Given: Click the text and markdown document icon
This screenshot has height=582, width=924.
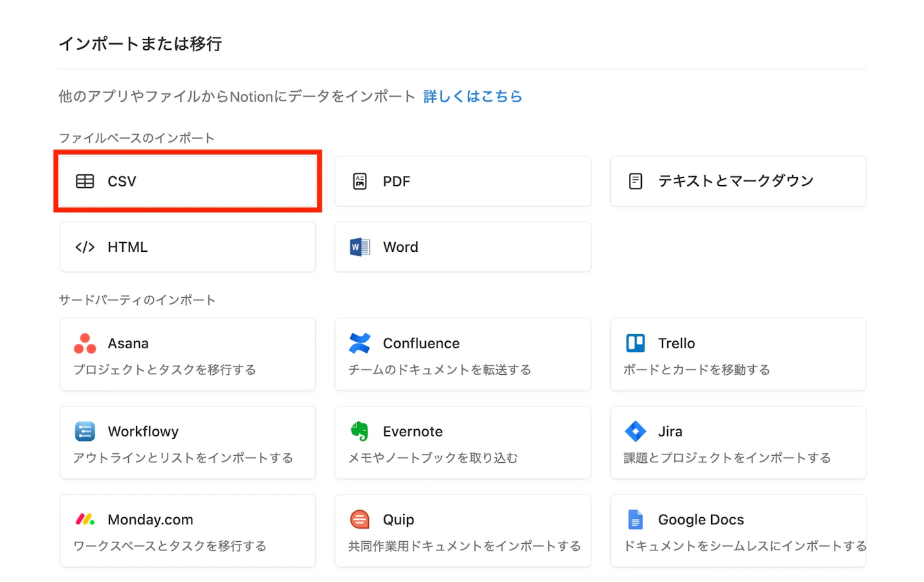Looking at the screenshot, I should click(x=635, y=181).
